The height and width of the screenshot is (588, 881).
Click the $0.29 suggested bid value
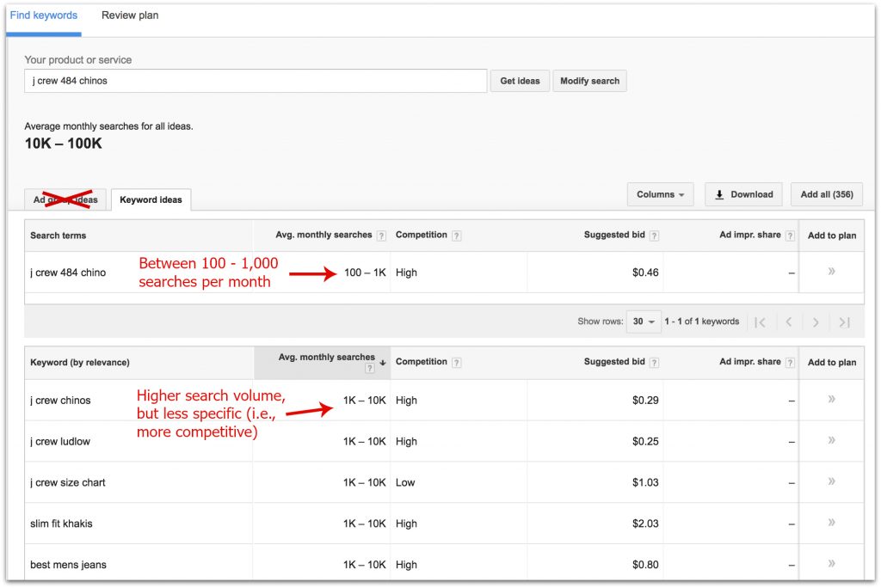point(645,401)
